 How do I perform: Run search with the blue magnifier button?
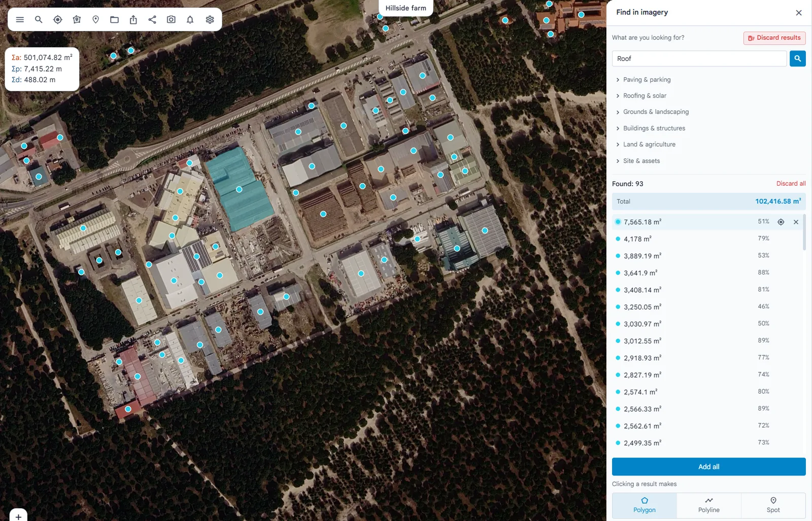click(x=797, y=58)
